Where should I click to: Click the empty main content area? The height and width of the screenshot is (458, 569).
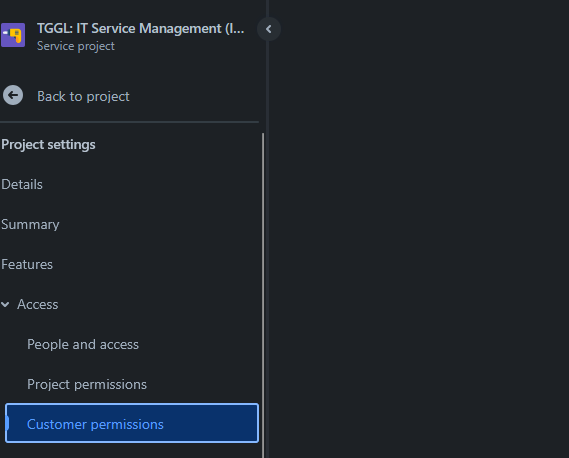[x=419, y=229]
